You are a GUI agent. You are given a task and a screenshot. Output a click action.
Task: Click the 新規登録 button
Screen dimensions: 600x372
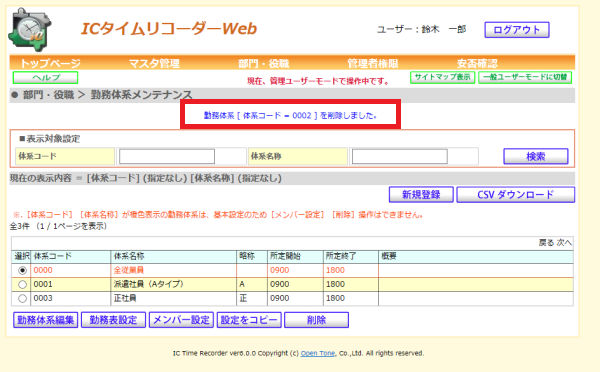(x=421, y=195)
